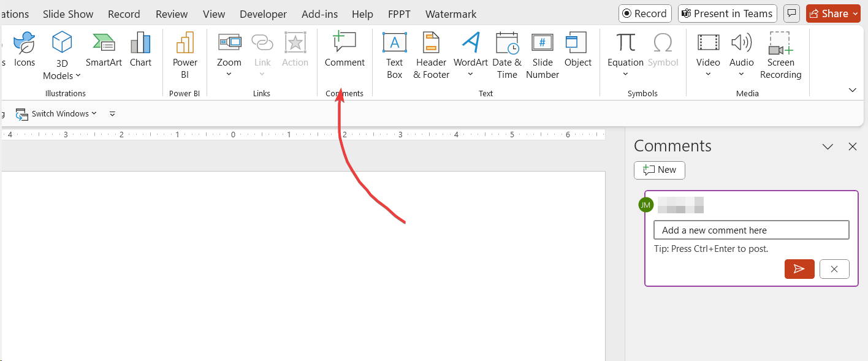Open the Add-ins tab
The width and height of the screenshot is (868, 361).
319,14
